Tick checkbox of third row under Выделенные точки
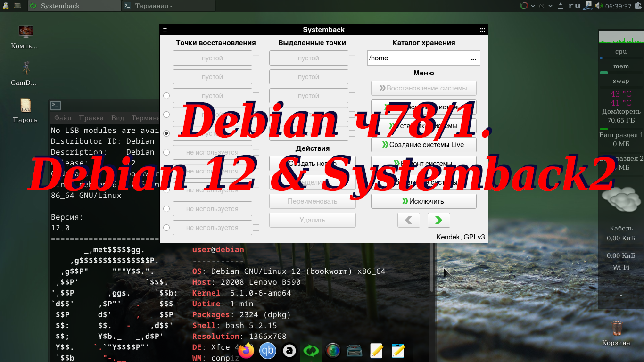The image size is (644, 362). (352, 96)
